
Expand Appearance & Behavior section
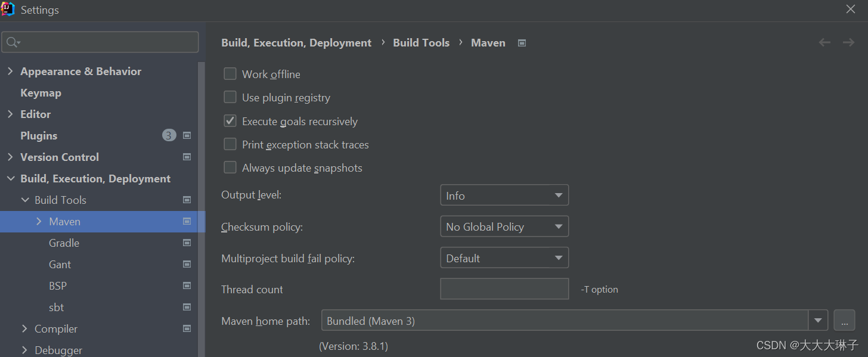click(10, 71)
